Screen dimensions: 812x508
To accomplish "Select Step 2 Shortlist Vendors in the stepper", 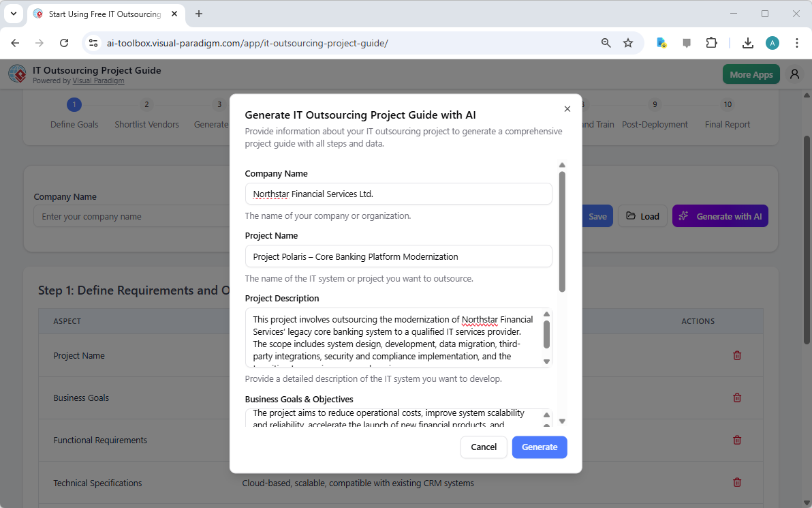I will tap(146, 104).
